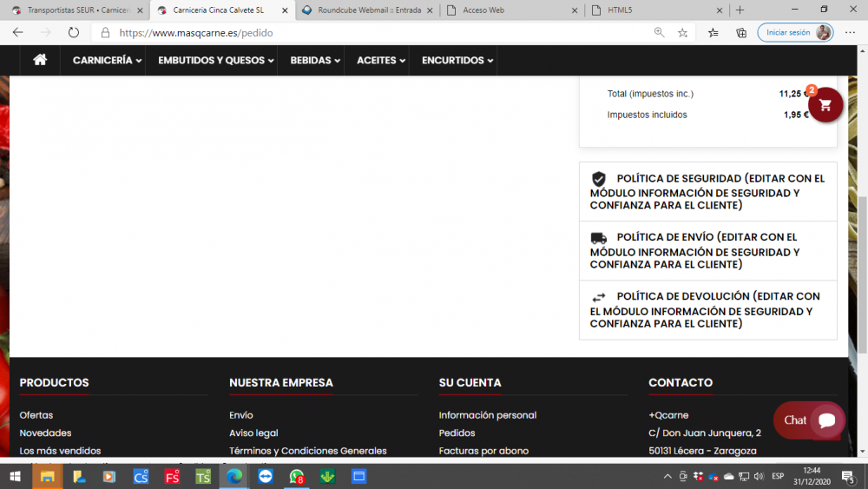Open the CS app in the taskbar

click(141, 476)
